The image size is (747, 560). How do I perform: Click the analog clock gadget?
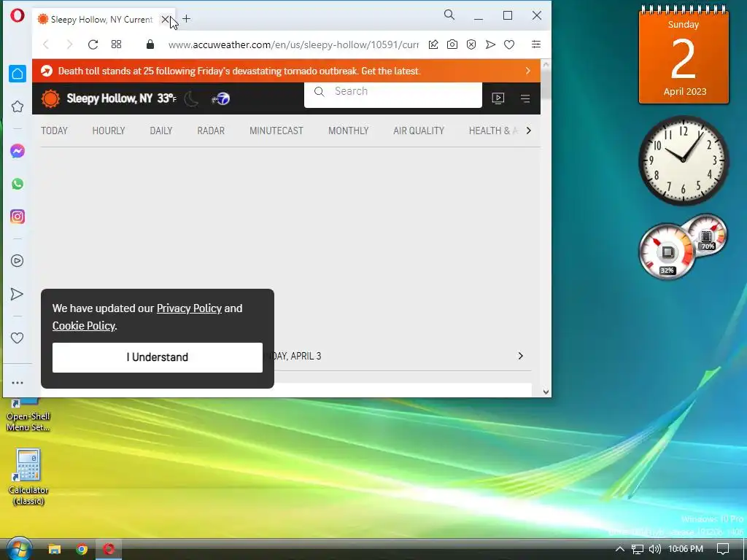coord(683,160)
